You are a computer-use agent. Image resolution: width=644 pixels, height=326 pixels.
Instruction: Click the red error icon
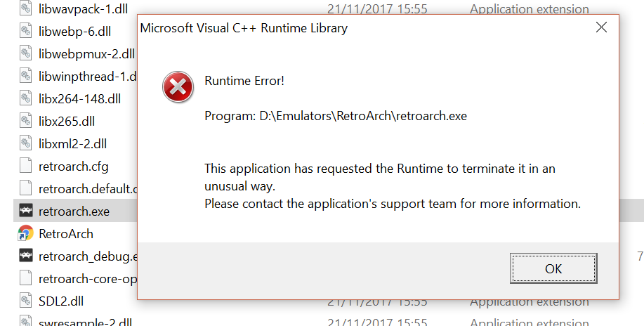178,86
